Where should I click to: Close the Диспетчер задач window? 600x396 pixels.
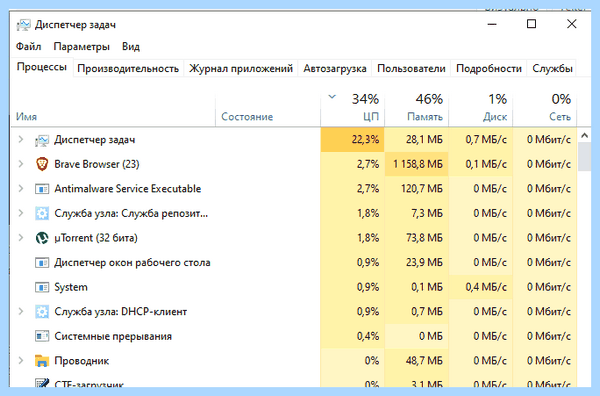pyautogui.click(x=571, y=24)
